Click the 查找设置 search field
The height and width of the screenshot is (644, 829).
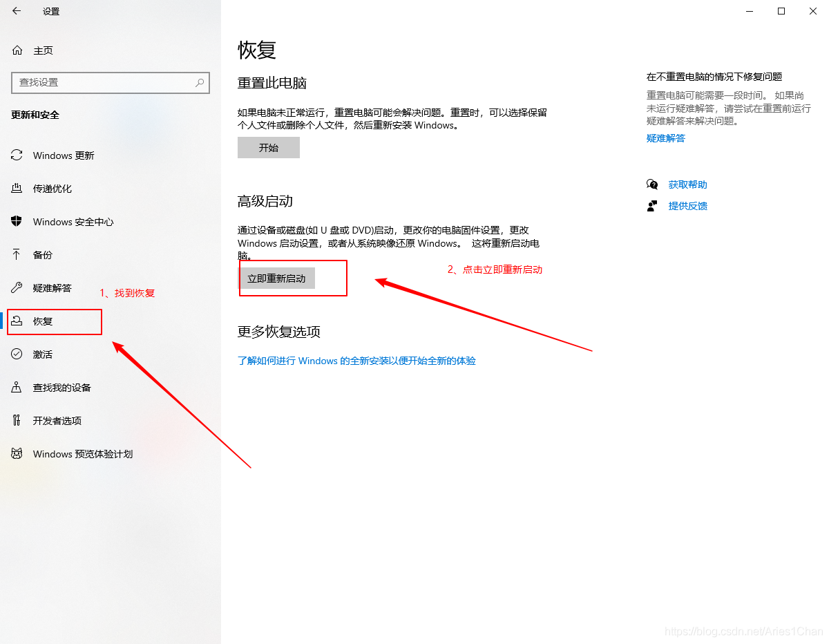coord(111,82)
